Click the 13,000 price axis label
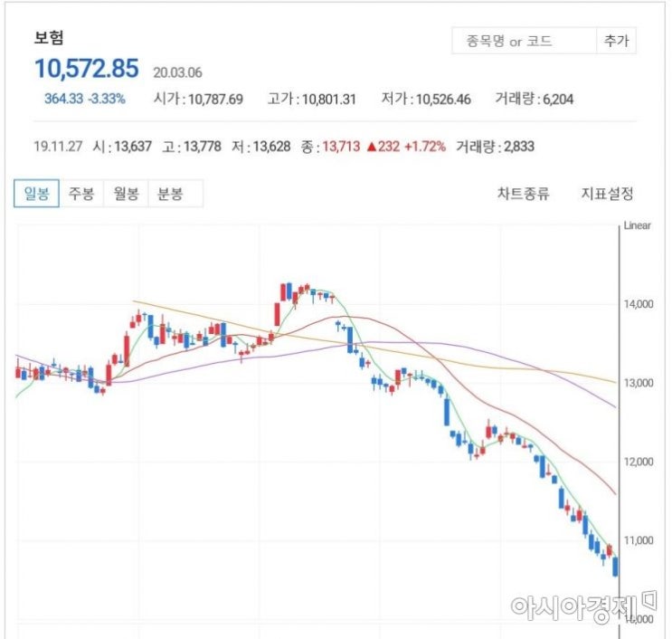This screenshot has height=639, width=672. [639, 383]
